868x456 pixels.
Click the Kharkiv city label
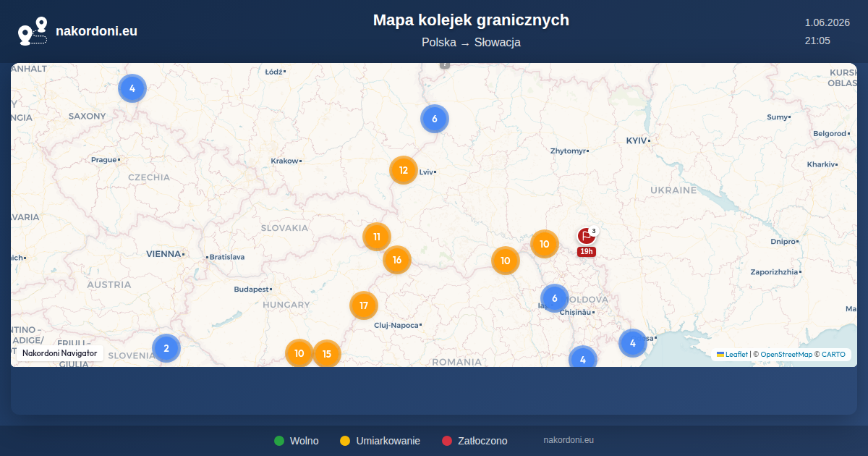(821, 164)
